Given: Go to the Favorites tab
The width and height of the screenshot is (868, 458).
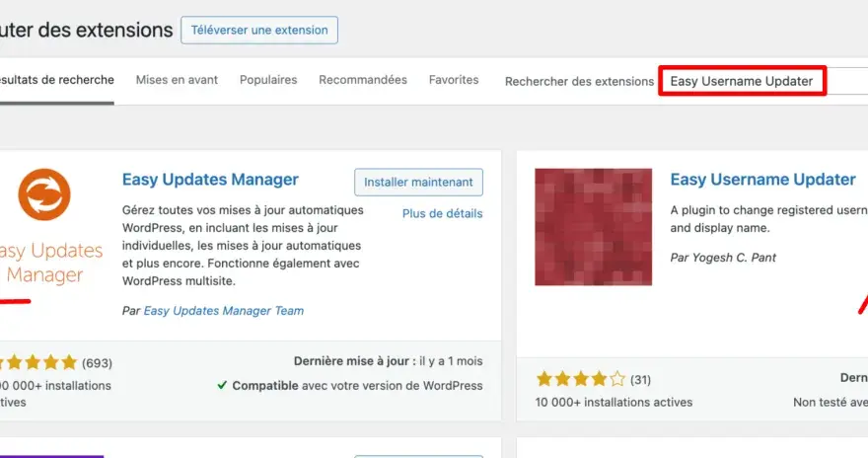Looking at the screenshot, I should (x=454, y=80).
